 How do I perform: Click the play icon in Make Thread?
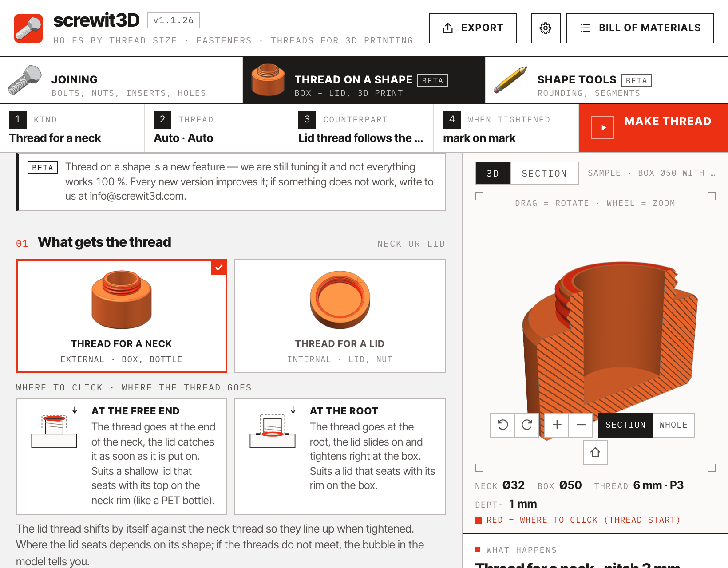tap(603, 128)
